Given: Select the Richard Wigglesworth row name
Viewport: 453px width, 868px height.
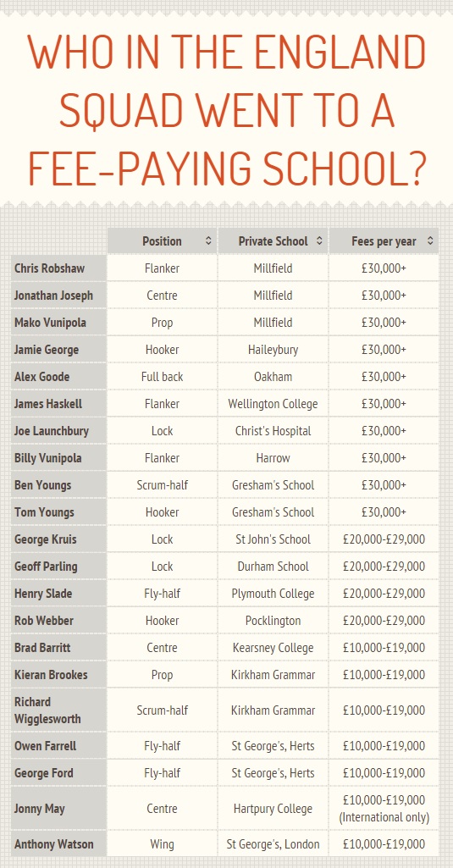Looking at the screenshot, I should point(58,710).
